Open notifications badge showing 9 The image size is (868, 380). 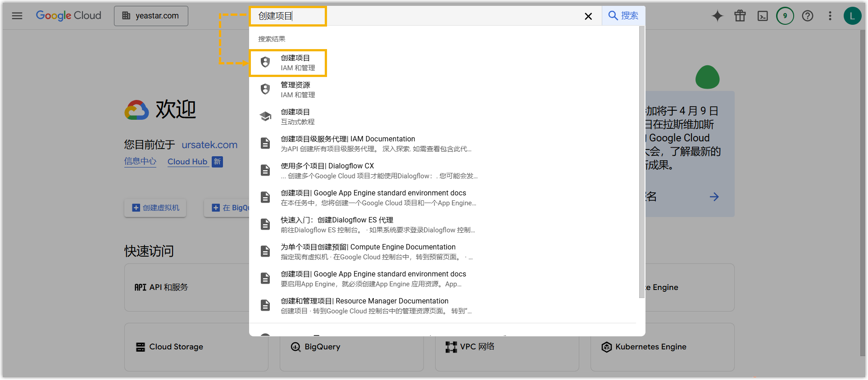click(785, 16)
